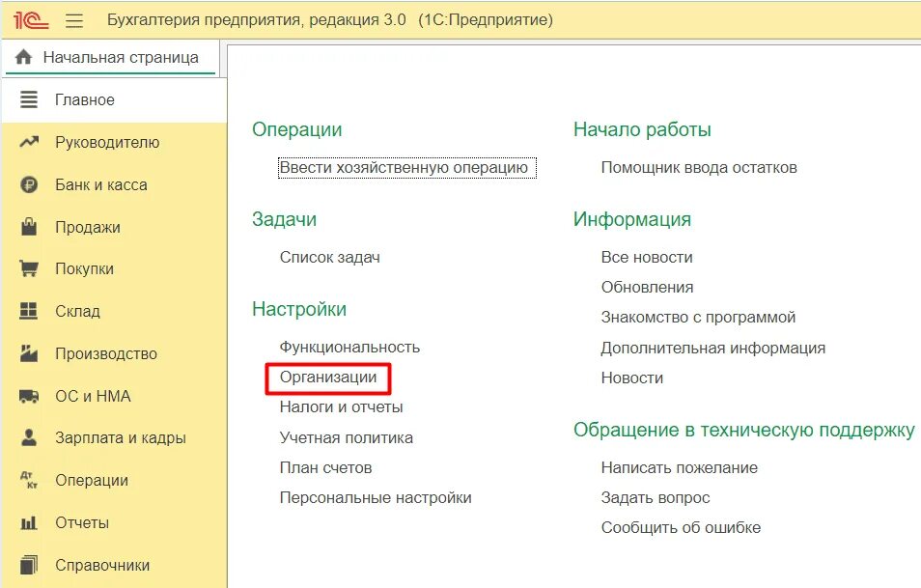The height and width of the screenshot is (588, 921).
Task: Open the Отчеты section
Action: point(115,522)
